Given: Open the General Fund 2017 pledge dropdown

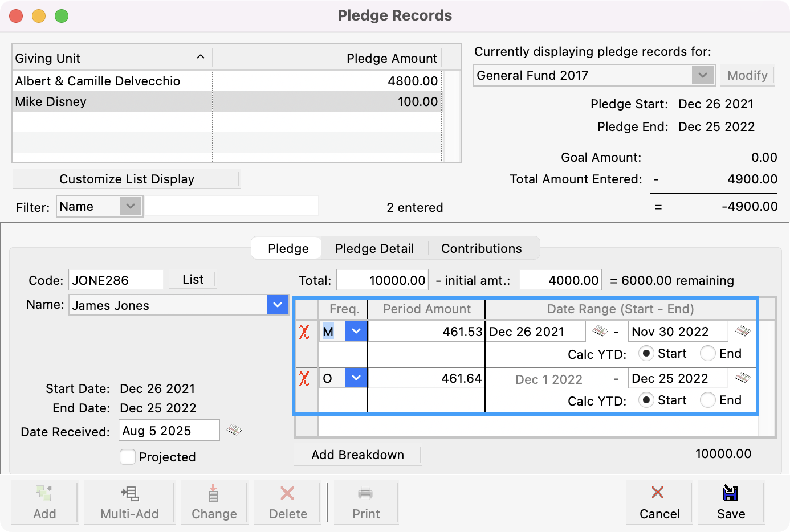Looking at the screenshot, I should pos(703,75).
